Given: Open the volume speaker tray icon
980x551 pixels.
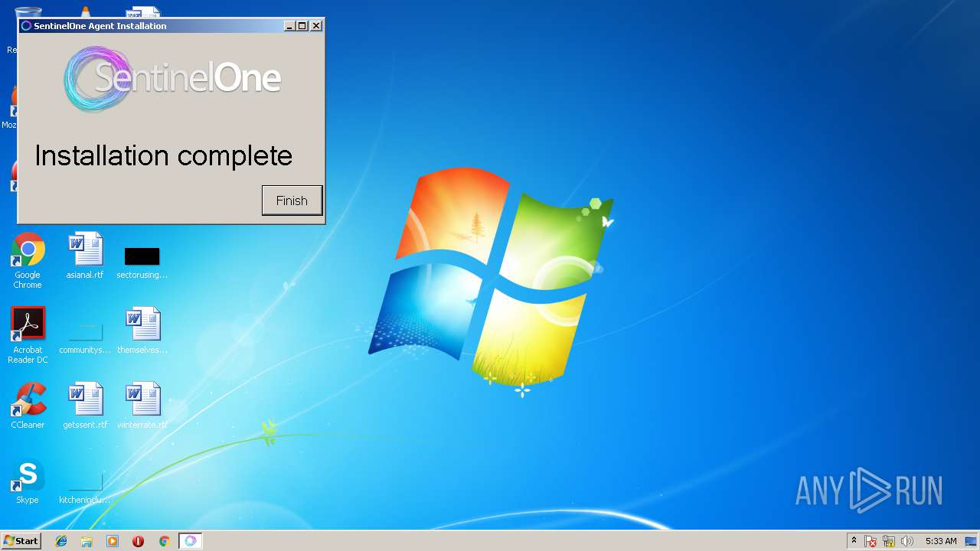Looking at the screenshot, I should (907, 541).
